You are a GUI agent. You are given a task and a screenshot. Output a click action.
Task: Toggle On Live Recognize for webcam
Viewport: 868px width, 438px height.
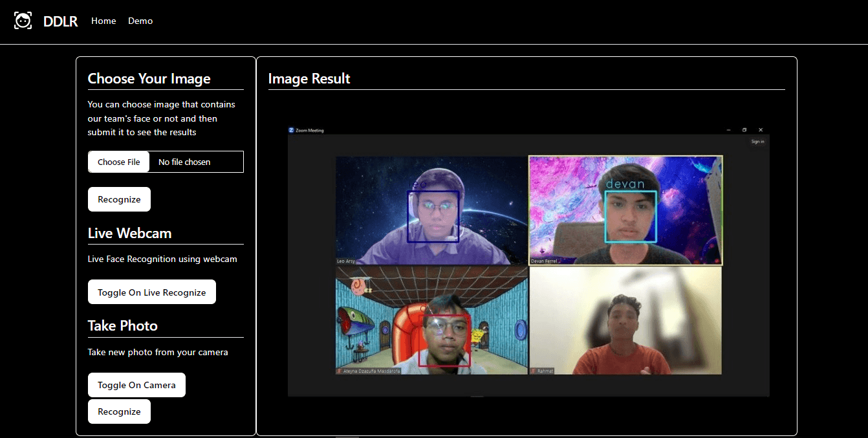(151, 292)
